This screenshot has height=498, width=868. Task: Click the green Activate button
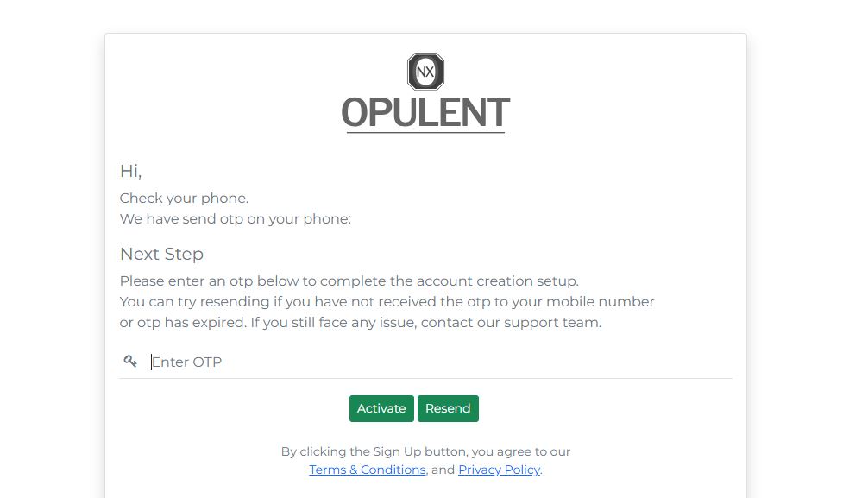point(381,408)
